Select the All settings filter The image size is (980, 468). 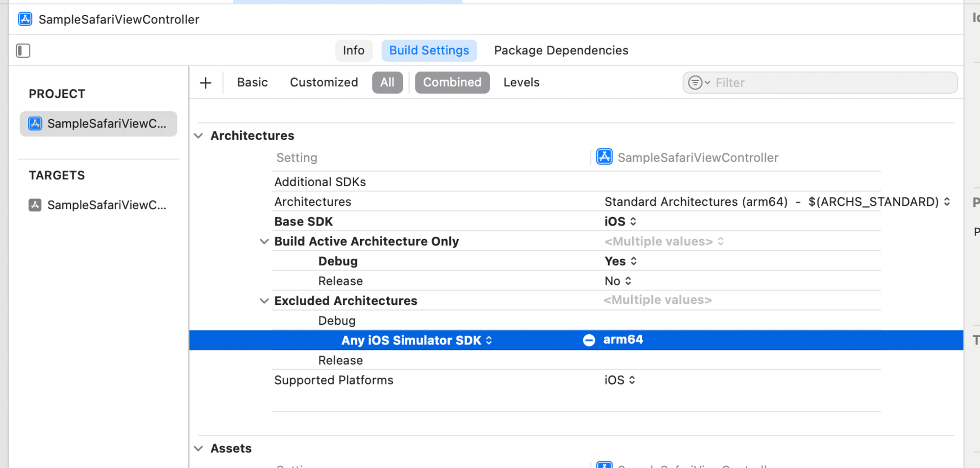point(387,82)
